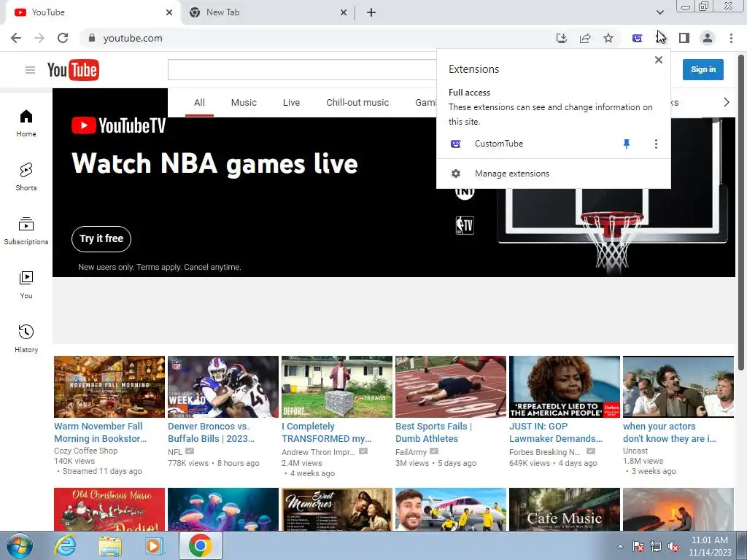Open the Cafe Music thumbnail
Viewport: 747px width, 560px height.
point(565,509)
